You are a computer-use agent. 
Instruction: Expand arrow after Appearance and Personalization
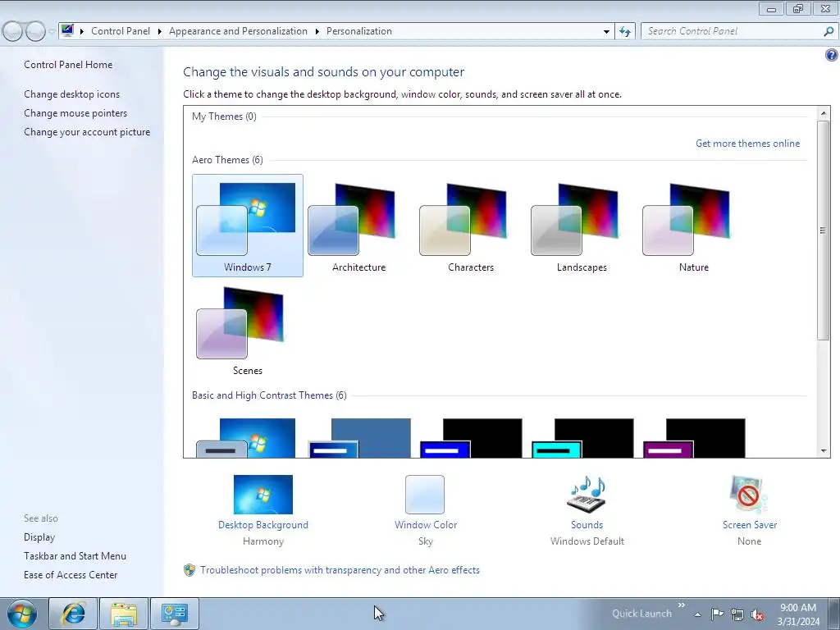317,31
